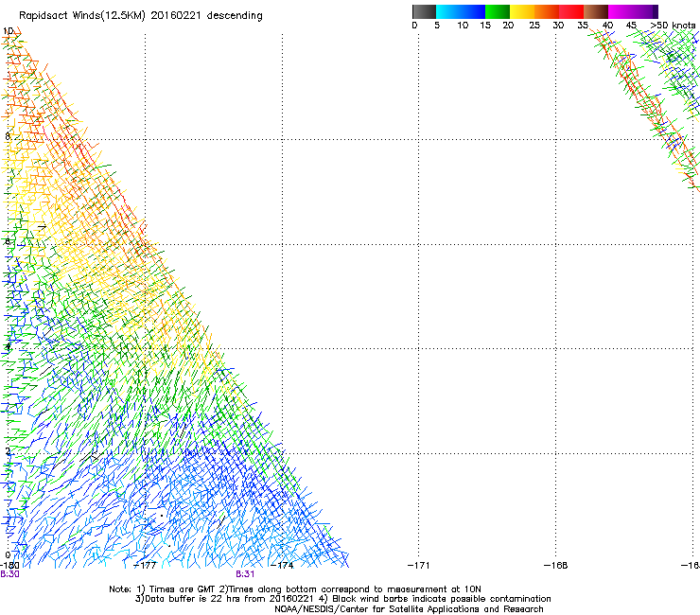Click the green 15–20 knot legend segment
The image size is (700, 615).
(498, 11)
